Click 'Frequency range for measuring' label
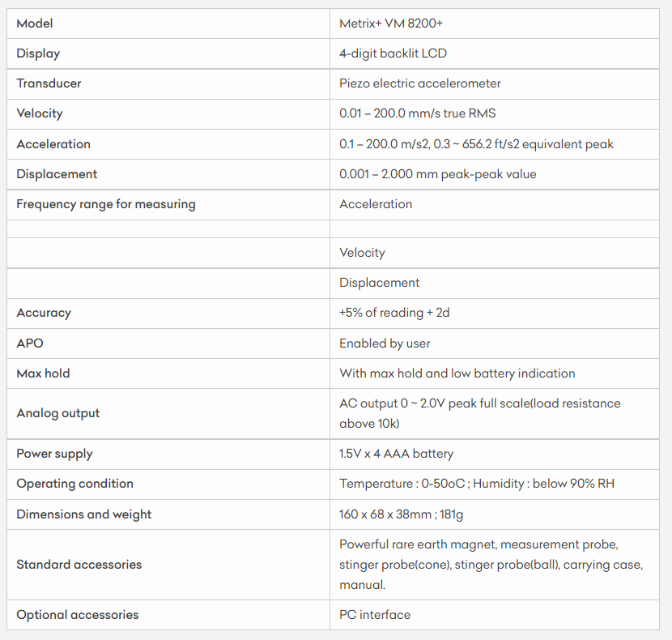The height and width of the screenshot is (640, 672). [x=106, y=204]
